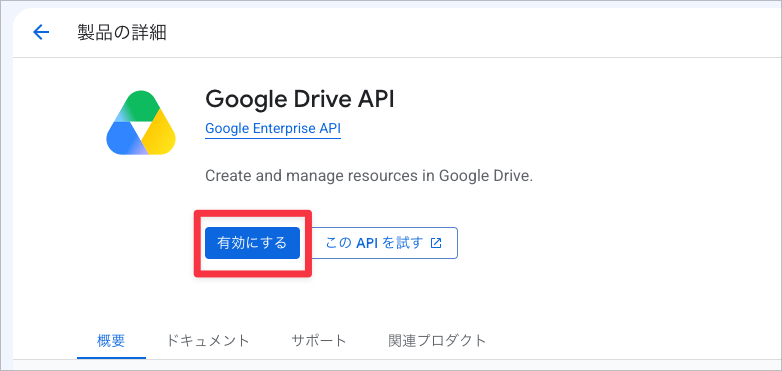Open the この API を試す button
The height and width of the screenshot is (371, 782).
(x=385, y=243)
